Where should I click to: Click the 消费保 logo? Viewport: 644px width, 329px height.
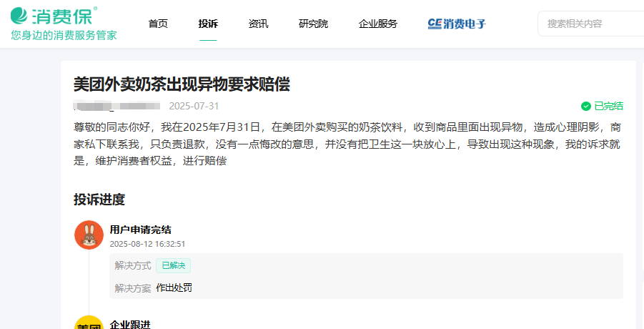[x=54, y=15]
